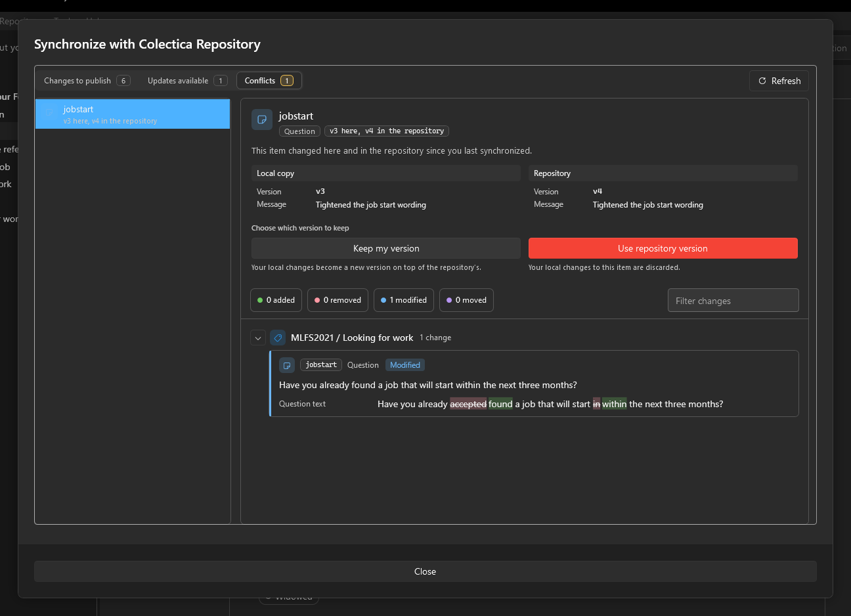The image size is (851, 616).
Task: Click the blue dot on 1 modified
Action: click(383, 300)
